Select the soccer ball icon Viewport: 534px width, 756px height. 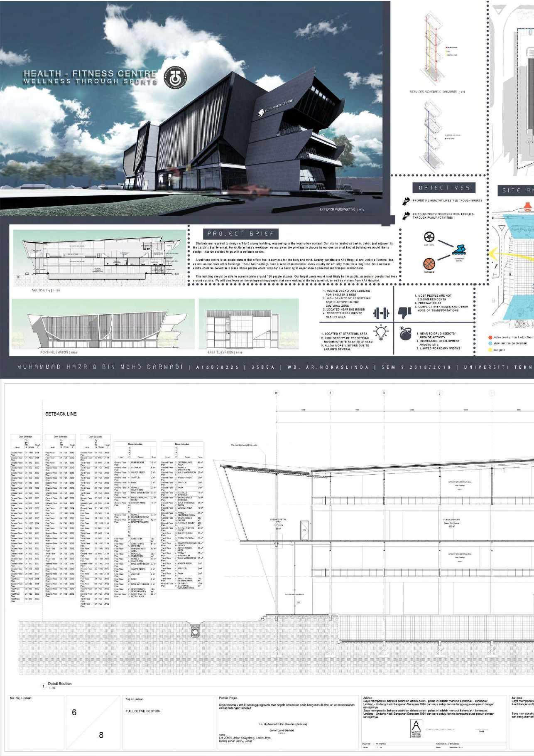point(429,237)
